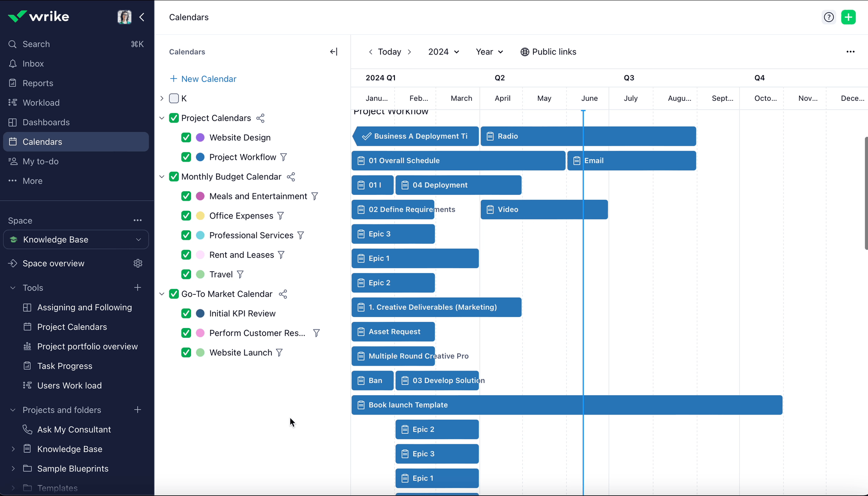The width and height of the screenshot is (868, 496).
Task: Enable the K calendar checkbox
Action: (x=174, y=98)
